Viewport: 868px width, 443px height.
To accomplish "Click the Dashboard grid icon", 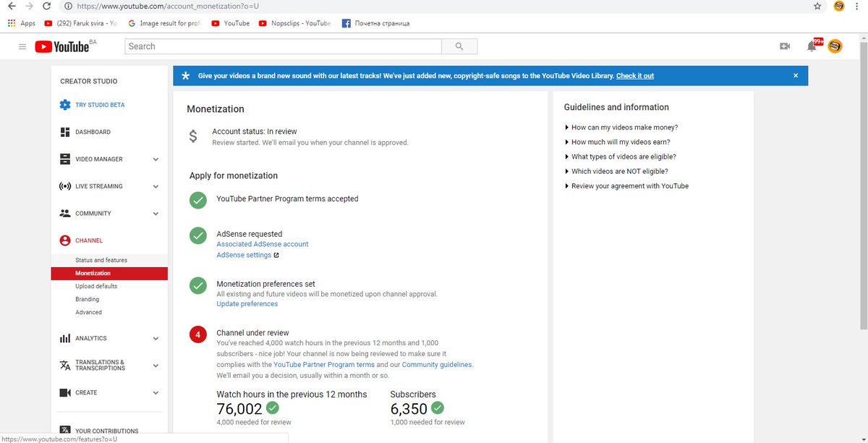I will [65, 132].
